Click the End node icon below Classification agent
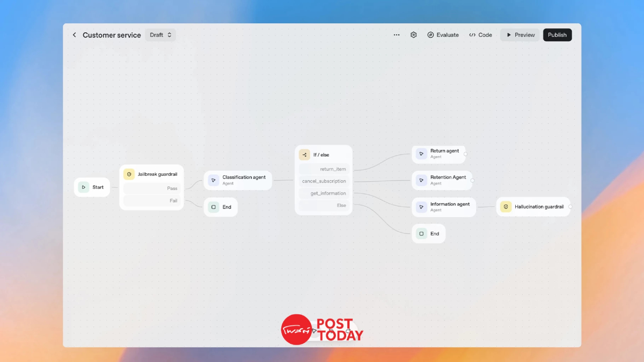Screen dimensions: 644x362 coord(214,207)
